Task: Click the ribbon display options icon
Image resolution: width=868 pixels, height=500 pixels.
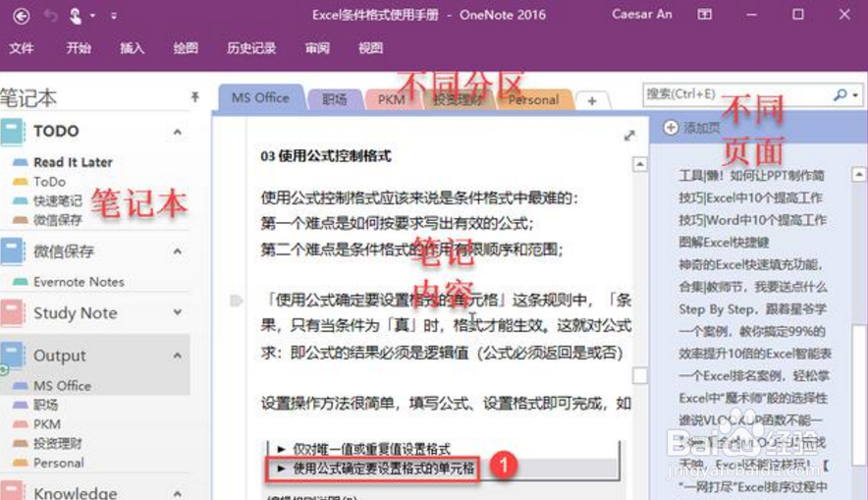Action: (704, 15)
